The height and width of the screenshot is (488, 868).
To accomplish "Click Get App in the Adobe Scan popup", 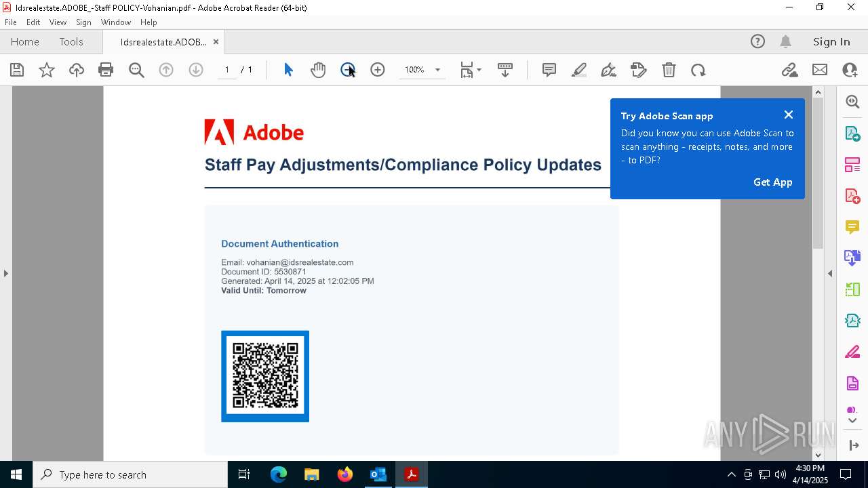I will [x=773, y=182].
